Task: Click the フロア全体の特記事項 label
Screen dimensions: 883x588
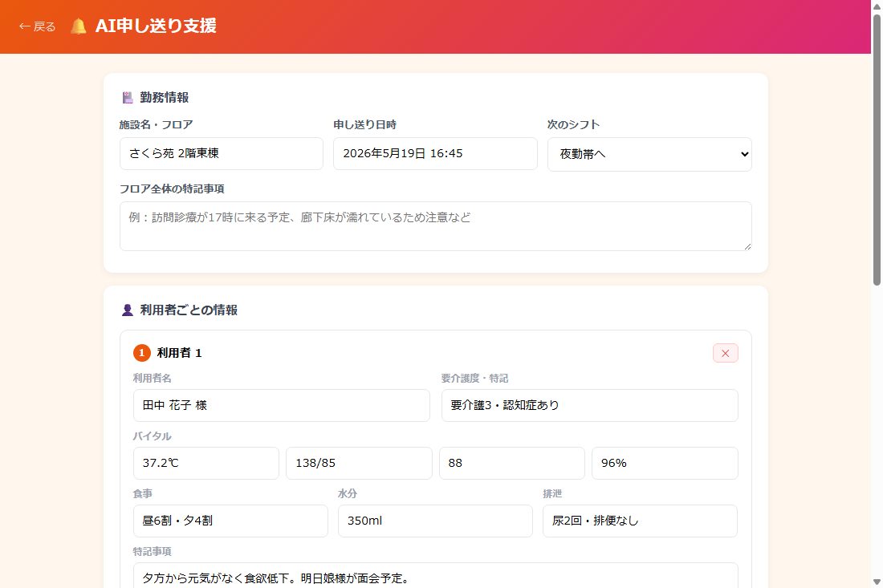Action: pos(172,189)
